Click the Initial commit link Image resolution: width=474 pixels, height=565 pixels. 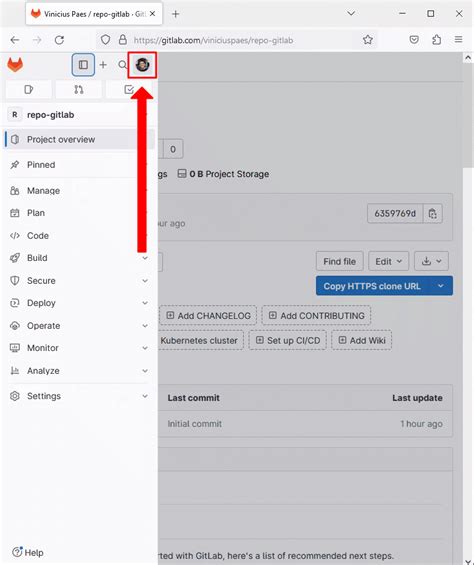point(195,424)
